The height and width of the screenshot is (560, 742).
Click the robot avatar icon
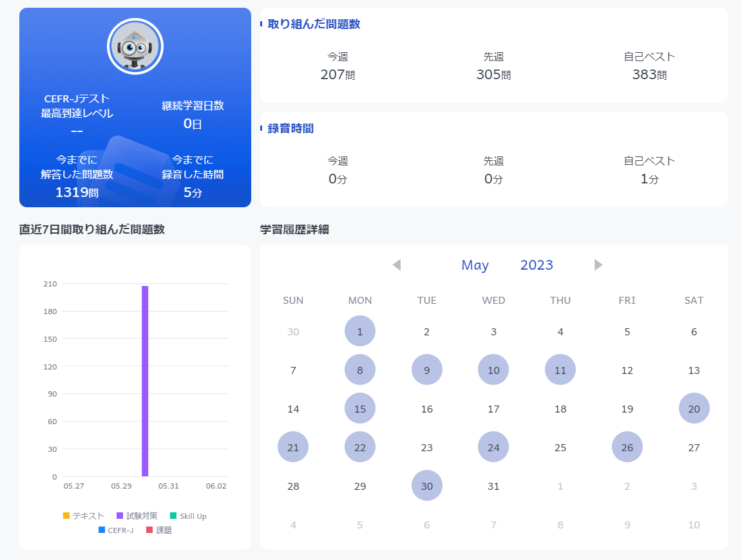pos(135,46)
